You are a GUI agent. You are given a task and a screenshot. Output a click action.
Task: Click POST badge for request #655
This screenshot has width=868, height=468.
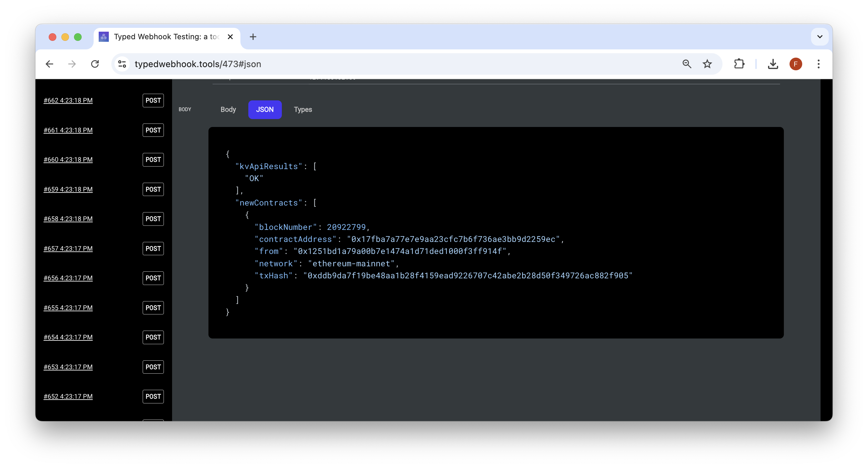point(153,307)
